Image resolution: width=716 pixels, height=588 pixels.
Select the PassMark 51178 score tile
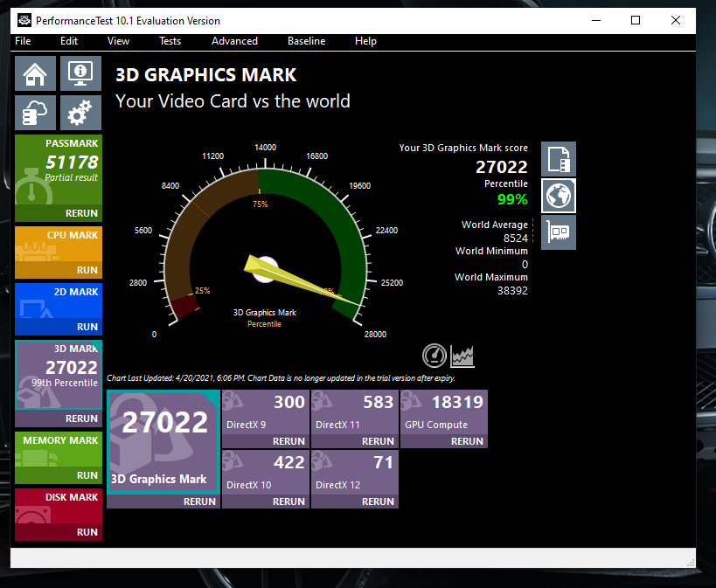tap(59, 169)
